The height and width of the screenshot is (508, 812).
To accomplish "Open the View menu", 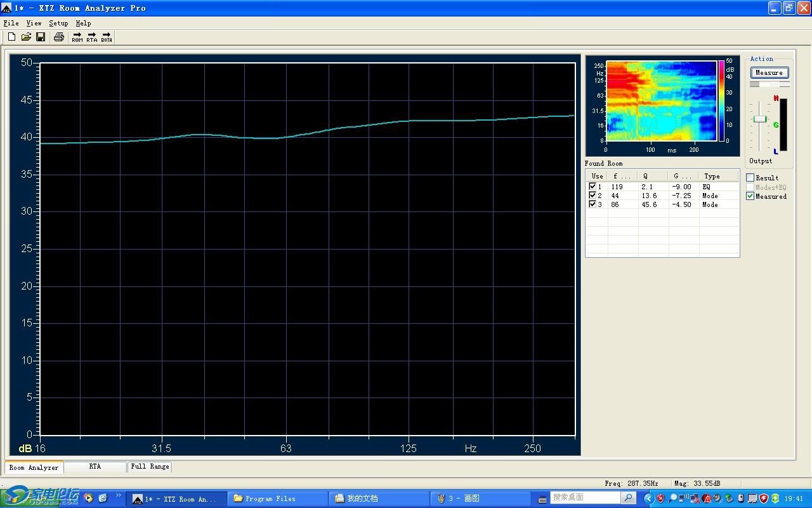I will pos(34,23).
